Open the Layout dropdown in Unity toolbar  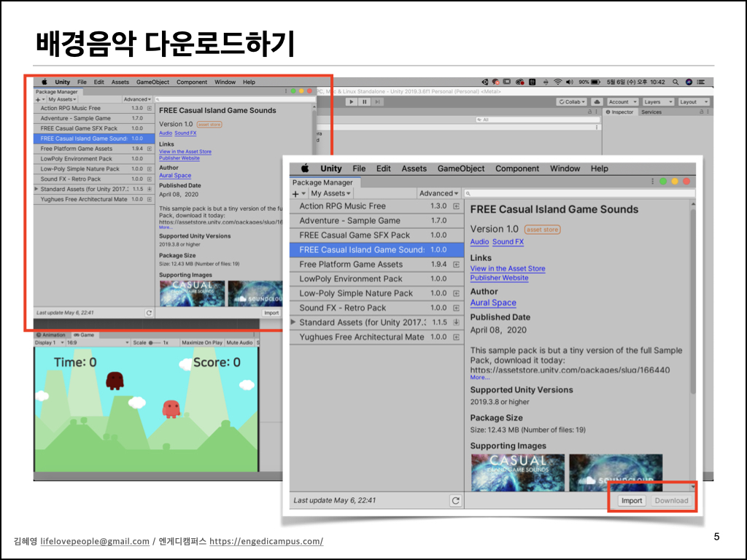(693, 102)
